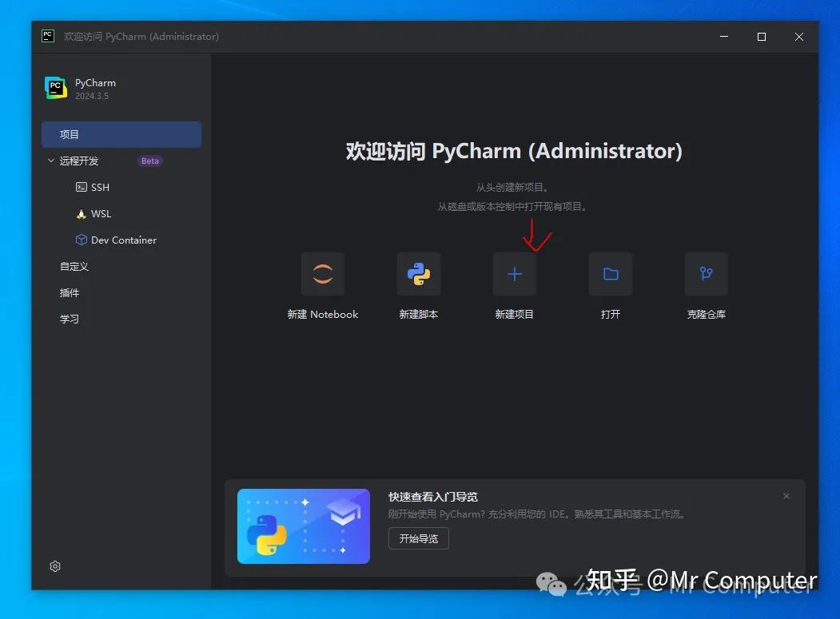Open the 自定义 section
Viewport: 840px width, 619px height.
[73, 266]
